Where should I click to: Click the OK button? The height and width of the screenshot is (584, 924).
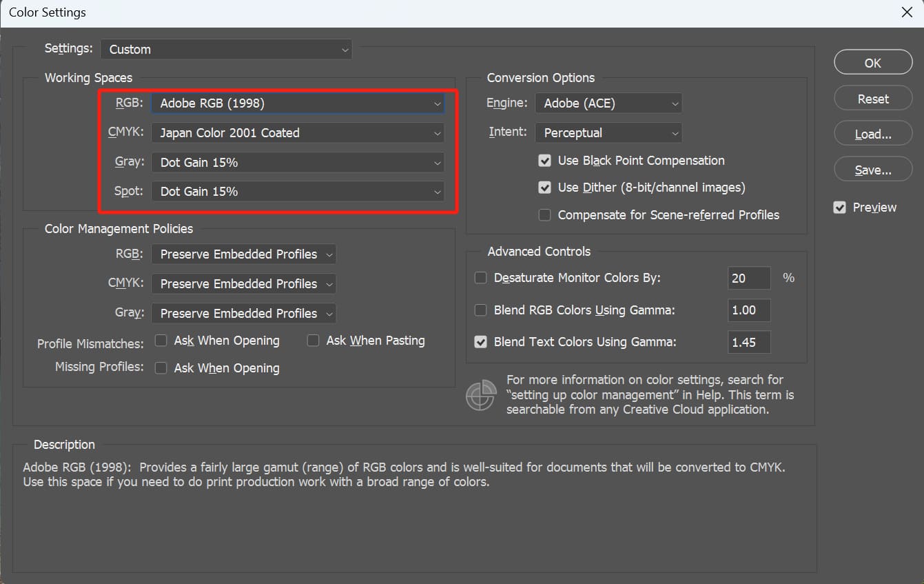tap(873, 63)
